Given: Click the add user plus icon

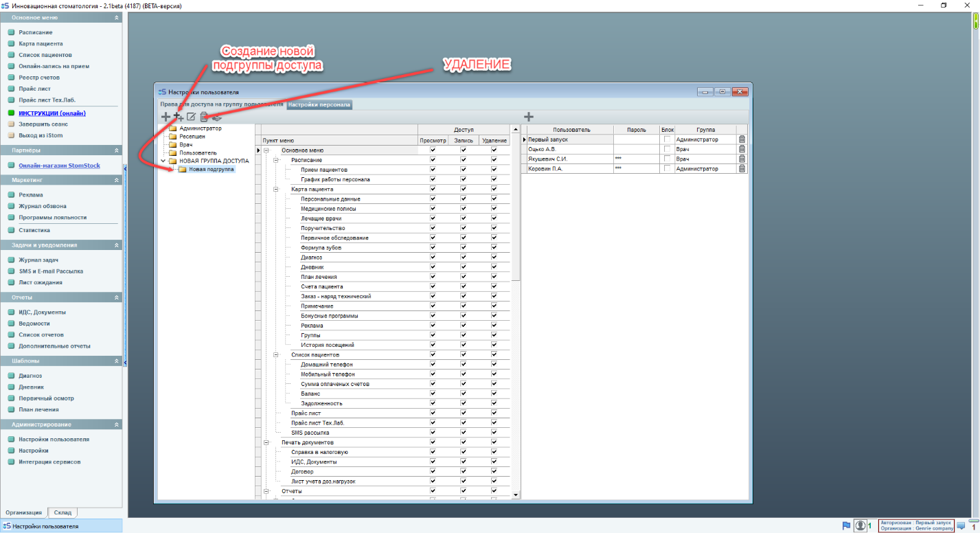Looking at the screenshot, I should click(529, 117).
